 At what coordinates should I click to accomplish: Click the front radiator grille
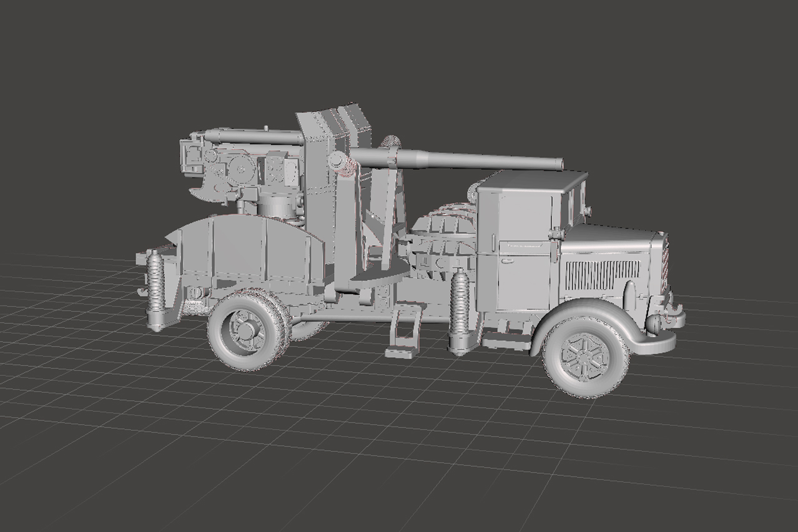pyautogui.click(x=664, y=262)
